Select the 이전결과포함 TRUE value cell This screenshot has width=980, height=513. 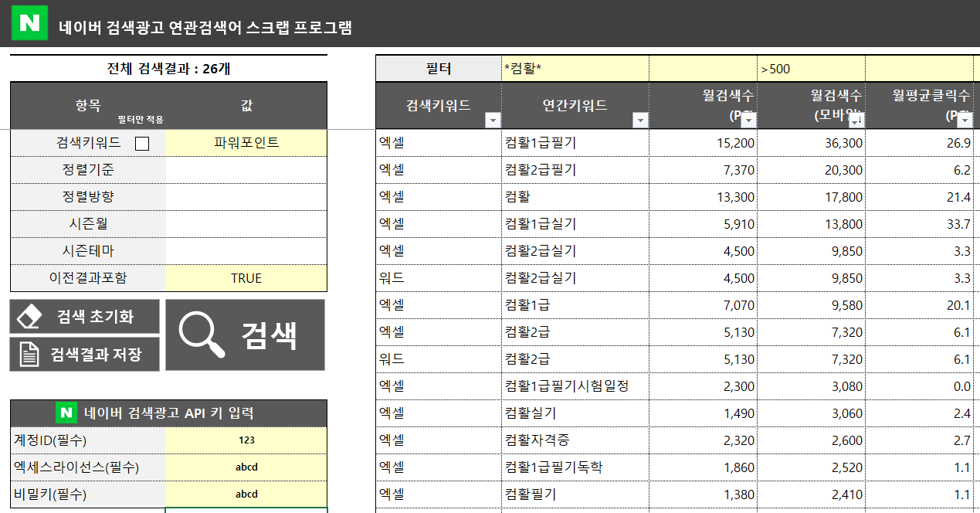(246, 278)
